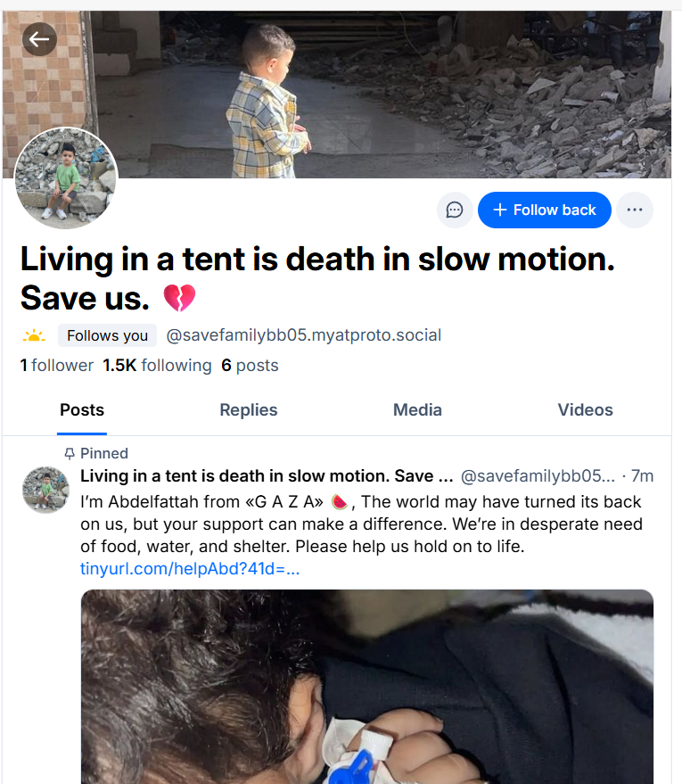Select the Videos tab
This screenshot has height=784, width=682.
pyautogui.click(x=585, y=410)
